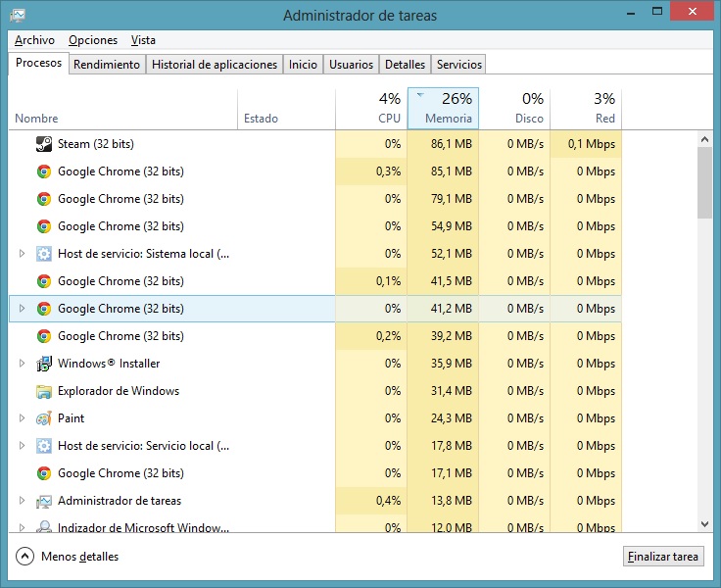Click the 0,1 Mbps network value
721x588 pixels.
(591, 144)
